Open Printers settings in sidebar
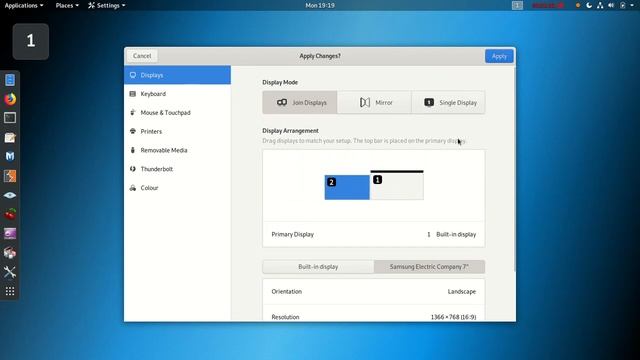 178,131
